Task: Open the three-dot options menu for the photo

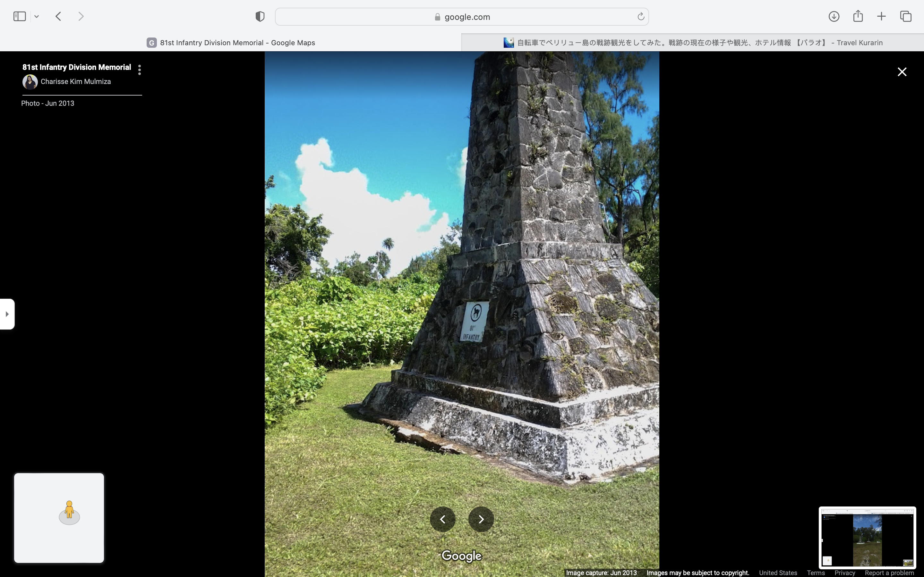Action: (139, 70)
